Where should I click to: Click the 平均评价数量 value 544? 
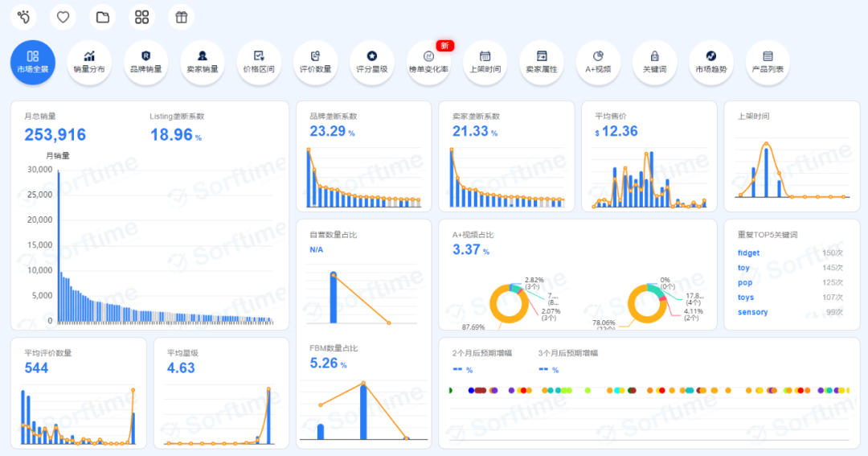pos(36,368)
